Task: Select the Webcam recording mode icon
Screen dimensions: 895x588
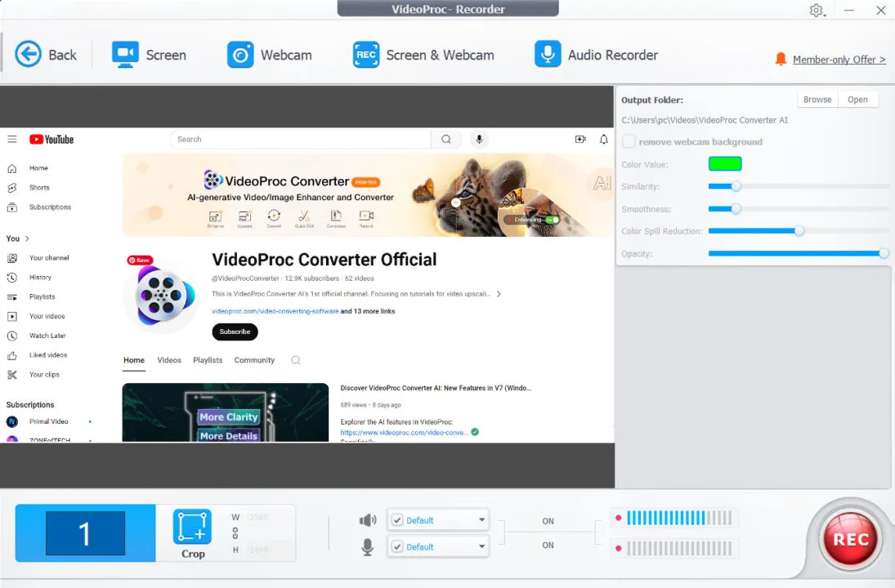Action: pos(240,55)
